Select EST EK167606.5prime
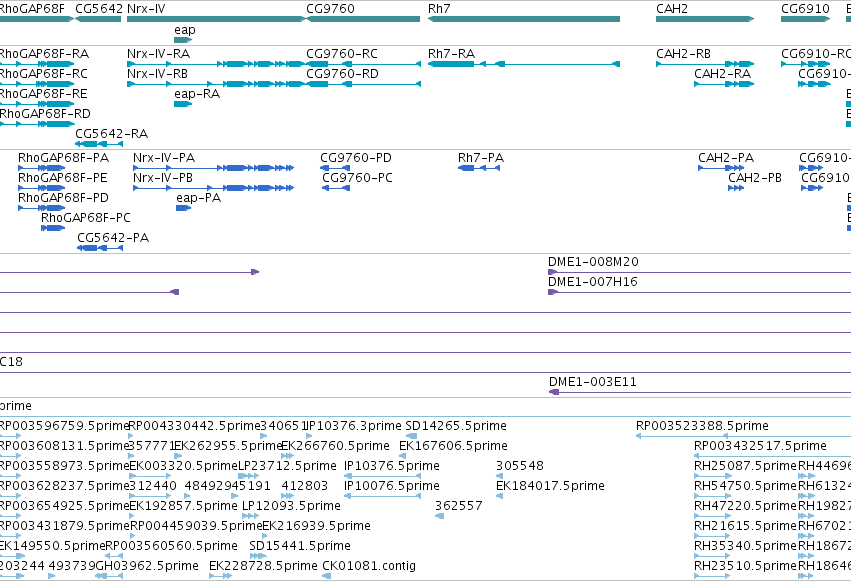The width and height of the screenshot is (851, 581). 453,446
